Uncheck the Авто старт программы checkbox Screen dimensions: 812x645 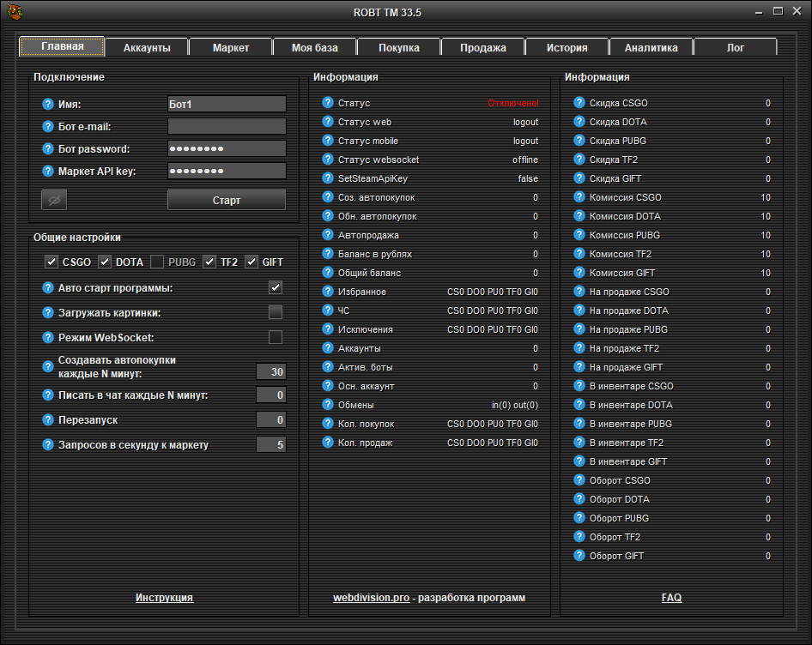pos(276,287)
